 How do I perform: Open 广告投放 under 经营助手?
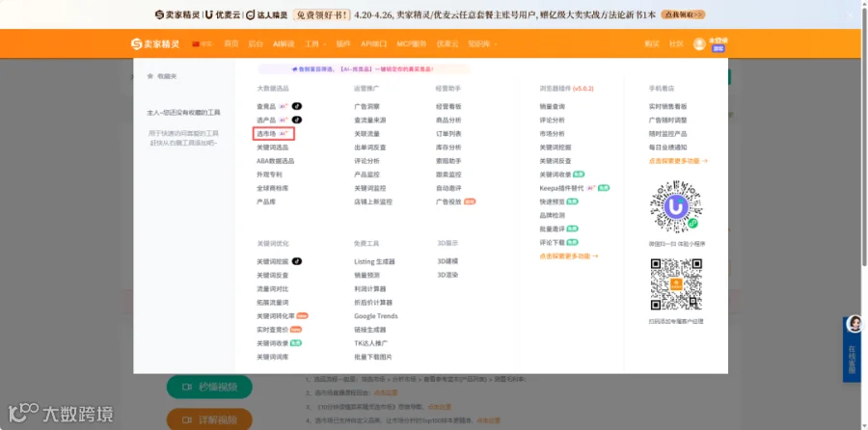pyautogui.click(x=448, y=202)
